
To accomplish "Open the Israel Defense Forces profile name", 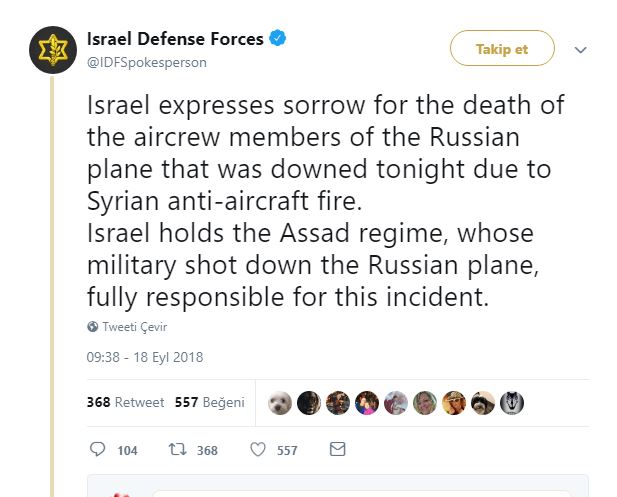I will (175, 39).
